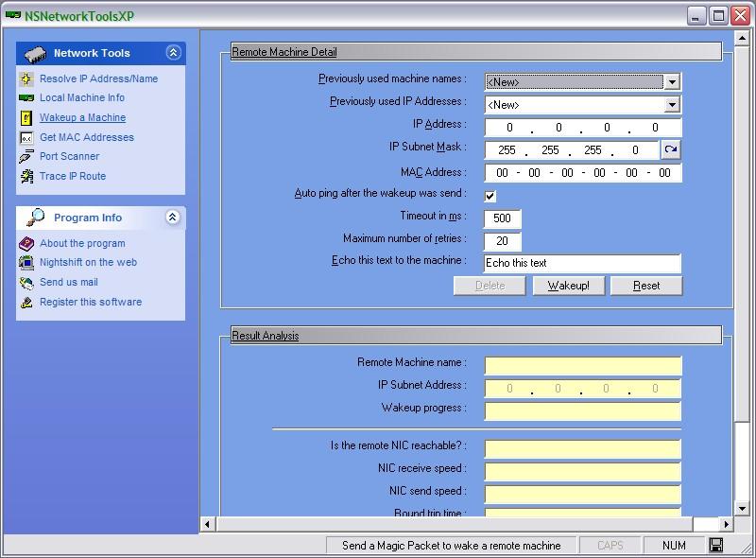Open Local Machine Info tool
756x558 pixels.
(x=82, y=97)
